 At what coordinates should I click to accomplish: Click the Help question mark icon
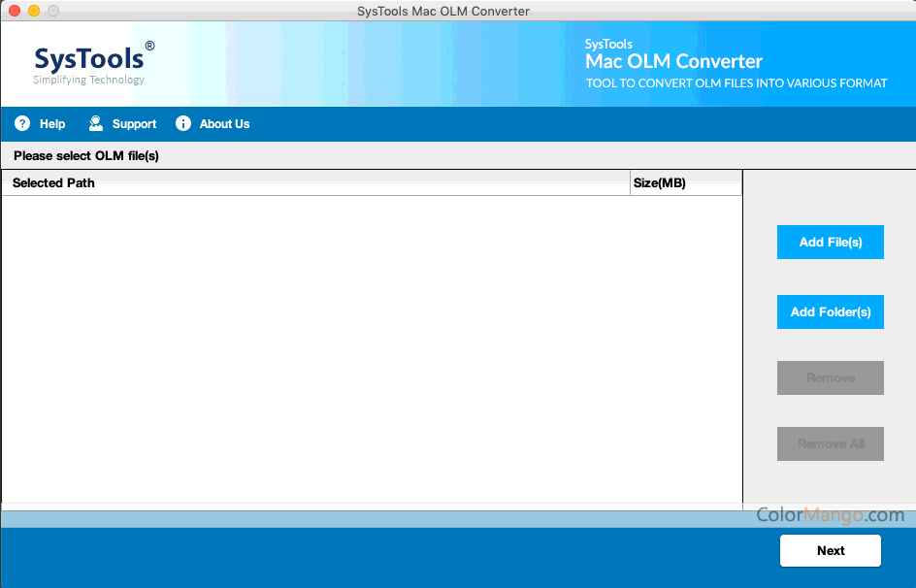click(22, 124)
